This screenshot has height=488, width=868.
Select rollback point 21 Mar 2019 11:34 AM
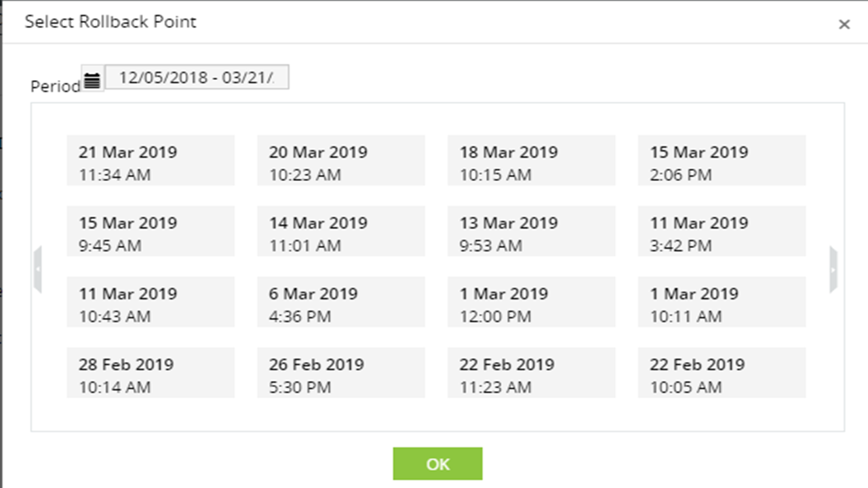151,161
